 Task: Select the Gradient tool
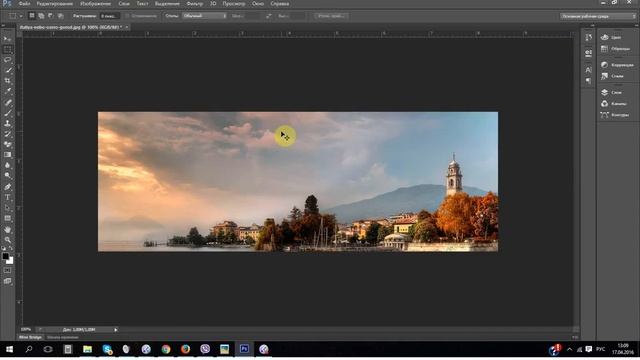tap(7, 155)
